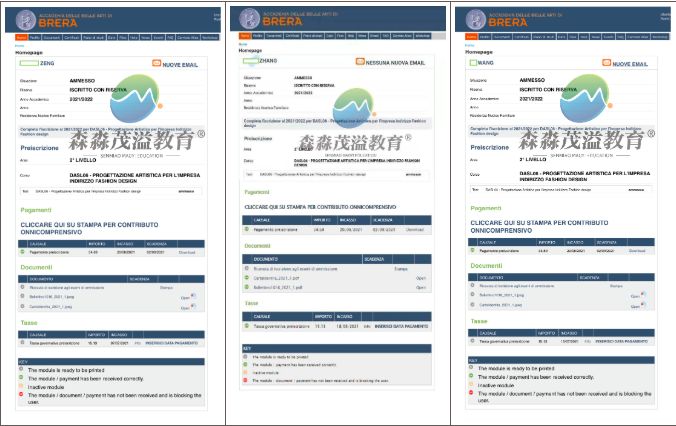Screen dimensions: 676x426
Task: Click INSERISCI DATA PAGAMENTO in WANG page
Action: (622, 341)
